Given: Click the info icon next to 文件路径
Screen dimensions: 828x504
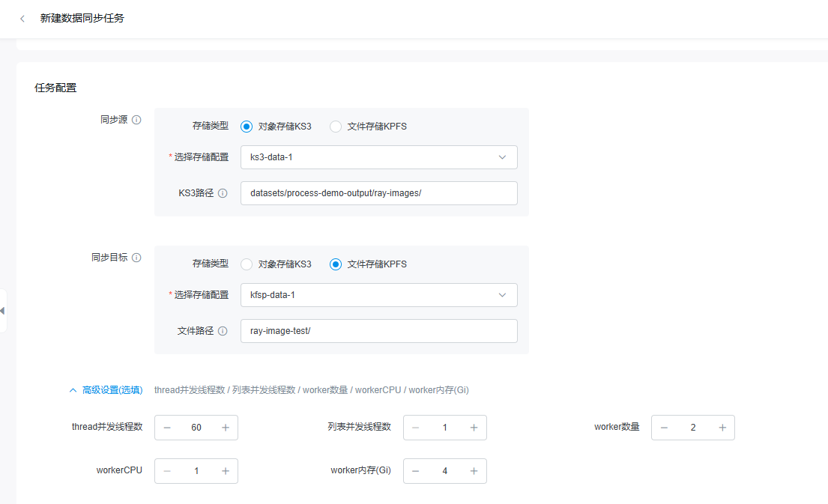Looking at the screenshot, I should (223, 331).
